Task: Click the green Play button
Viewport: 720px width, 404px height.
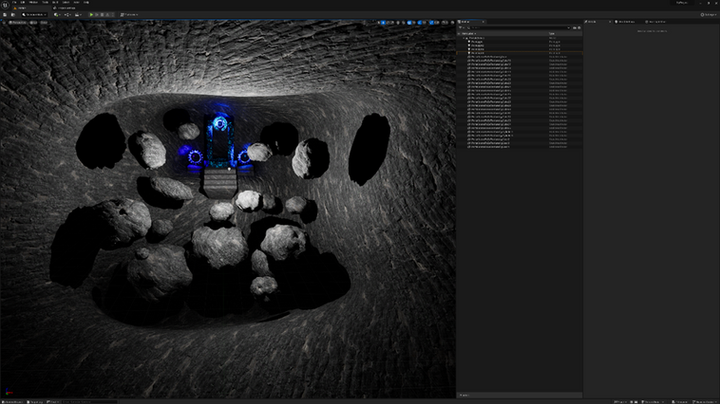Action: point(91,15)
